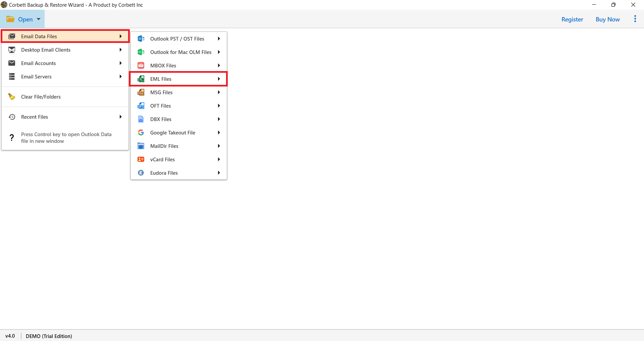644x341 pixels.
Task: Click the v4.0 version label
Action: click(10, 336)
